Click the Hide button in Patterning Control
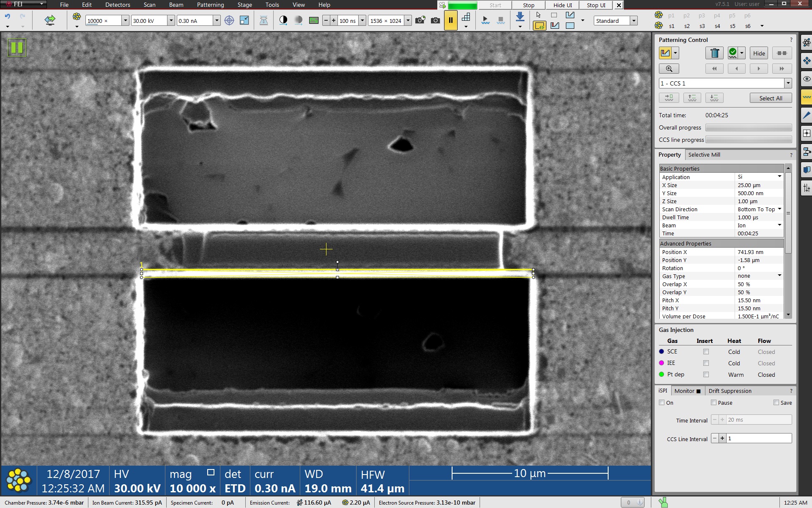Screen dimensions: 812x508 coord(759,53)
